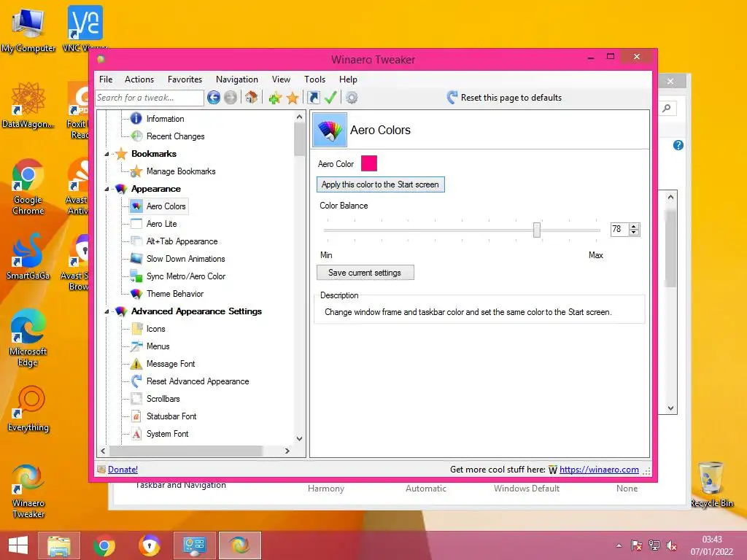Click the Color Balance slider thumb

tap(537, 230)
